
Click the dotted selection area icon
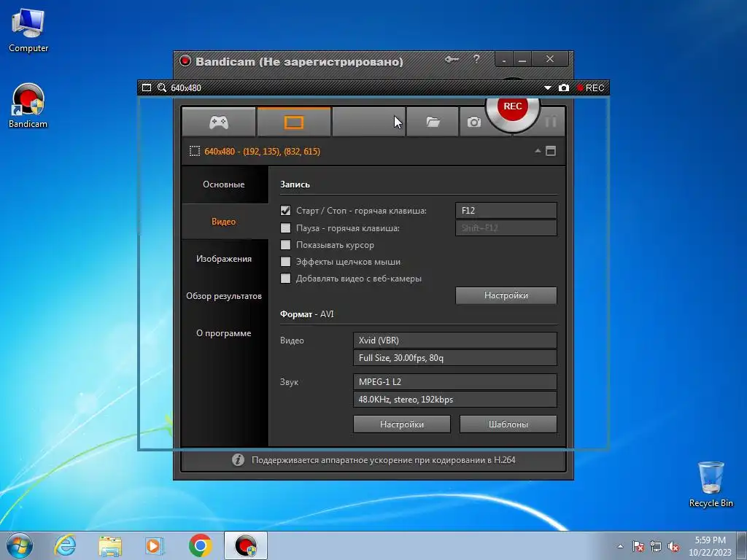[194, 152]
